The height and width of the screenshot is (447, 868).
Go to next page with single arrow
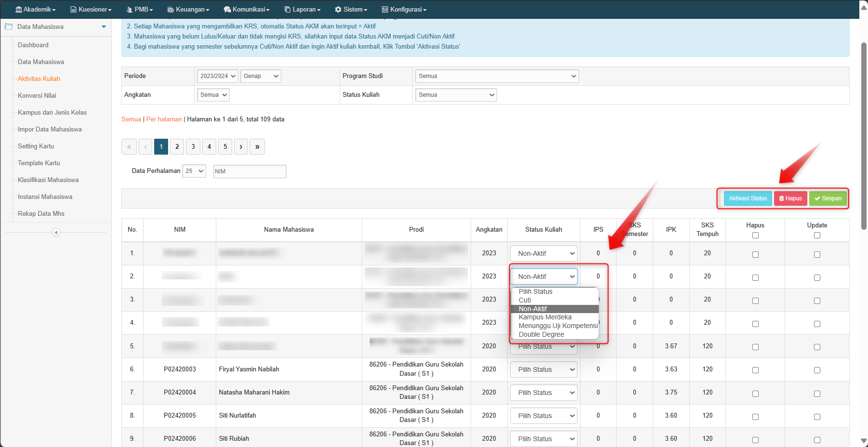coord(241,147)
